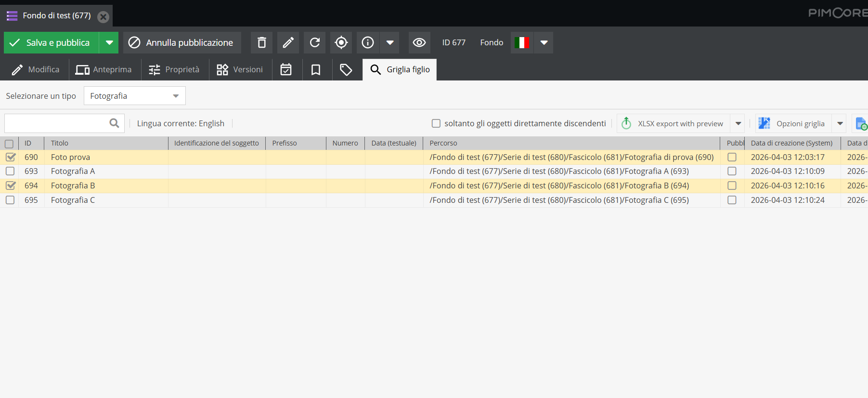Open the Fotografia type combo box
Image resolution: width=868 pixels, height=398 pixels.
[134, 96]
